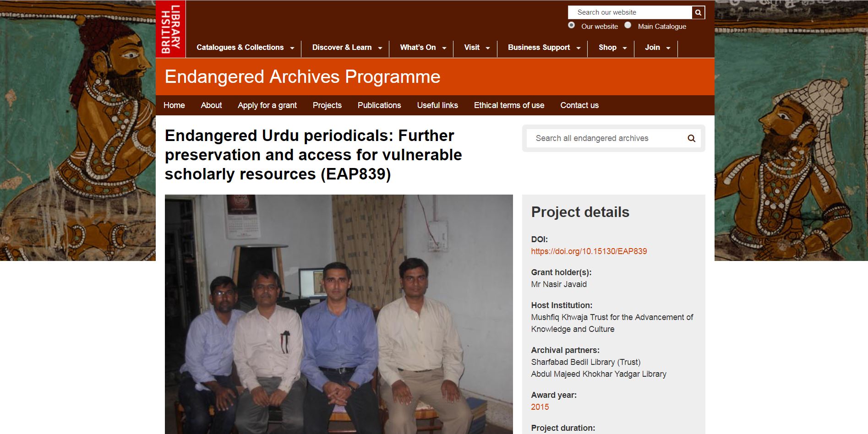Click the project team group photo

(x=339, y=314)
